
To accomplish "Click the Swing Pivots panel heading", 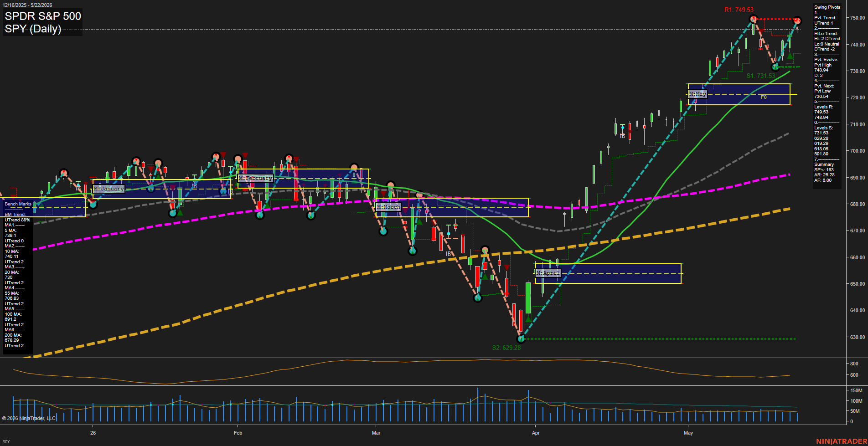I will (827, 7).
